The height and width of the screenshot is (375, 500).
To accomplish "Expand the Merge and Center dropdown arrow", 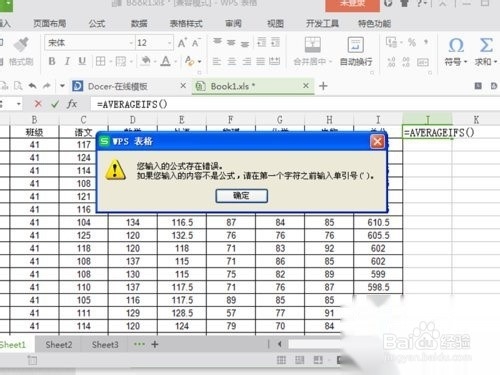I will 331,62.
